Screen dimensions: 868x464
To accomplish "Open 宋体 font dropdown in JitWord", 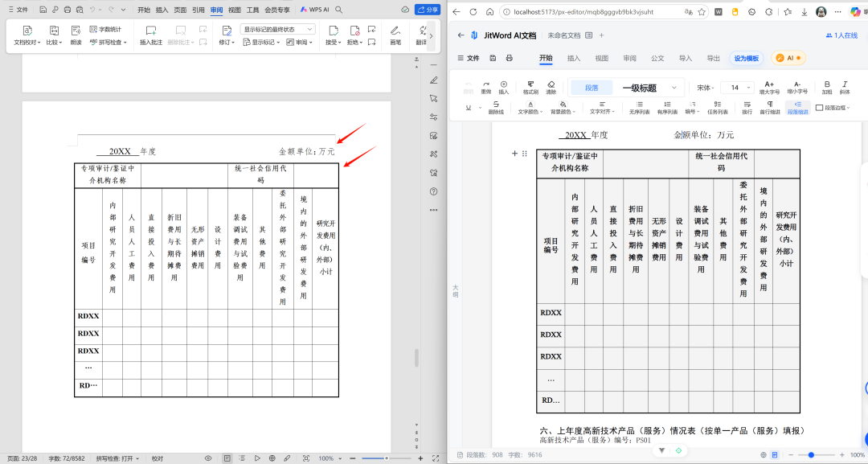I will coord(706,88).
